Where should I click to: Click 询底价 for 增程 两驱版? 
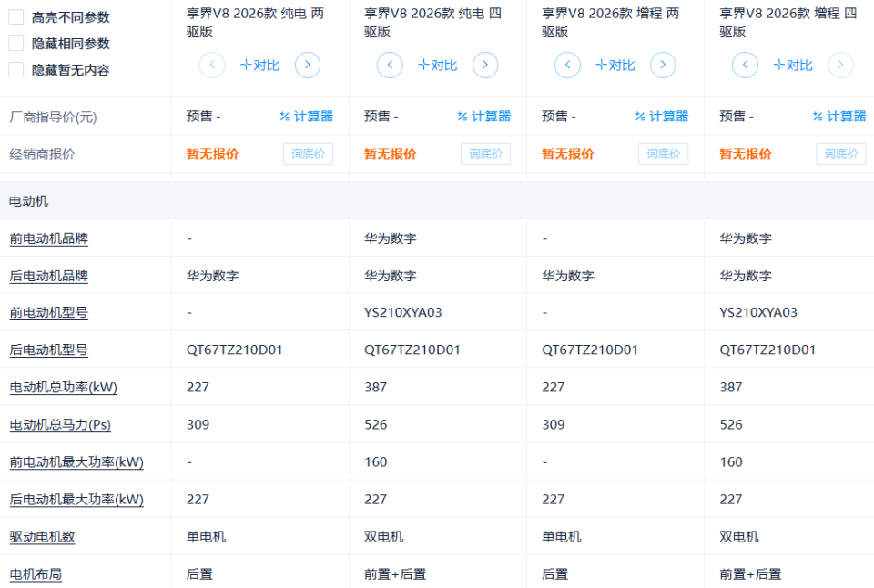(x=664, y=154)
